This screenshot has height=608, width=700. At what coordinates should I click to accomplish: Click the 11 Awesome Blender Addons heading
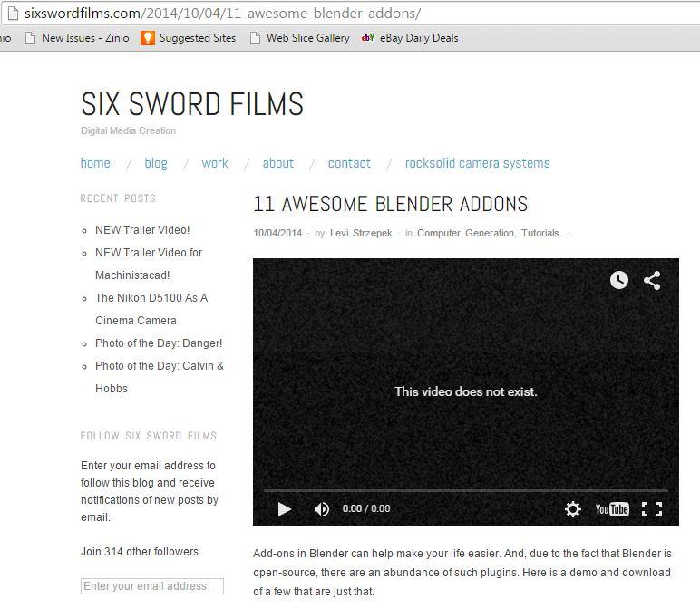point(390,204)
